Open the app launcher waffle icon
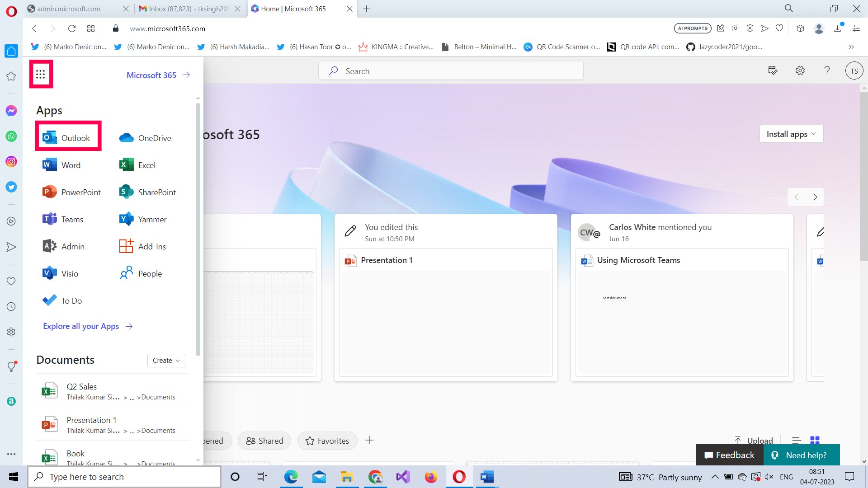The image size is (868, 488). click(41, 74)
